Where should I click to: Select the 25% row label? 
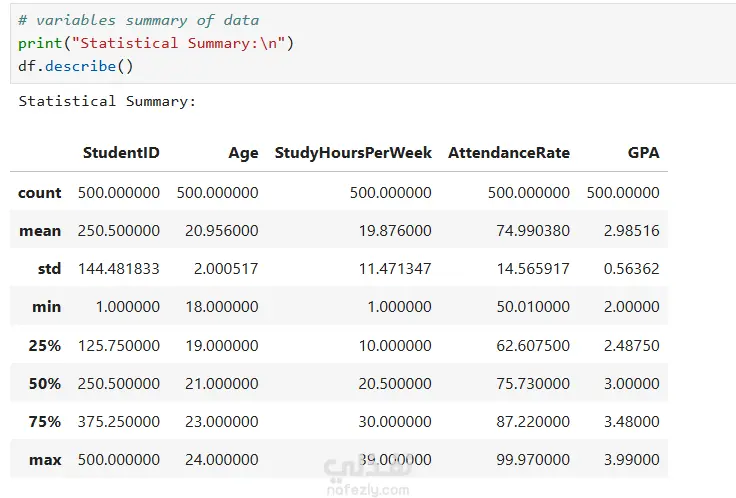point(45,345)
